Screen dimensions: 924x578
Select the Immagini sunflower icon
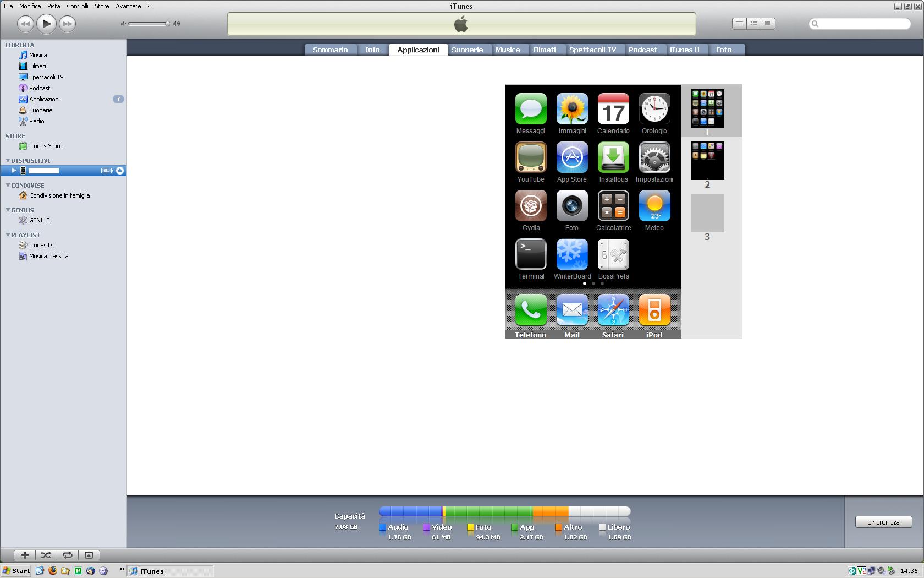(x=572, y=109)
